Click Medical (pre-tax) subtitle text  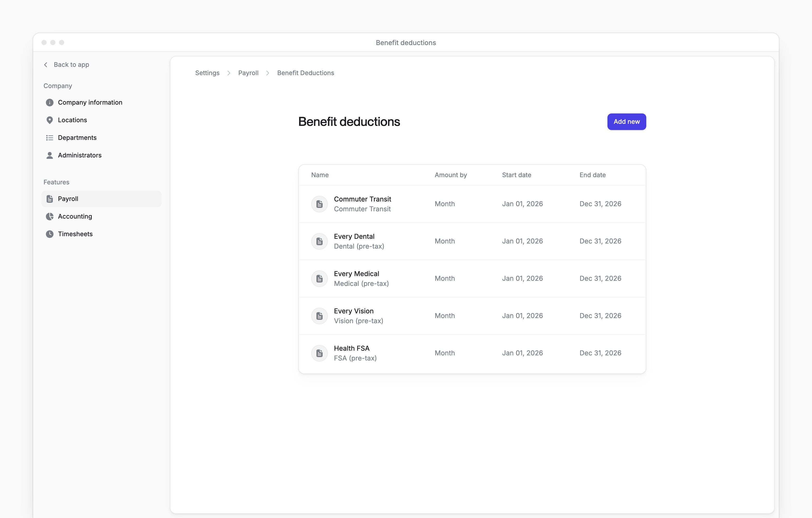361,284
